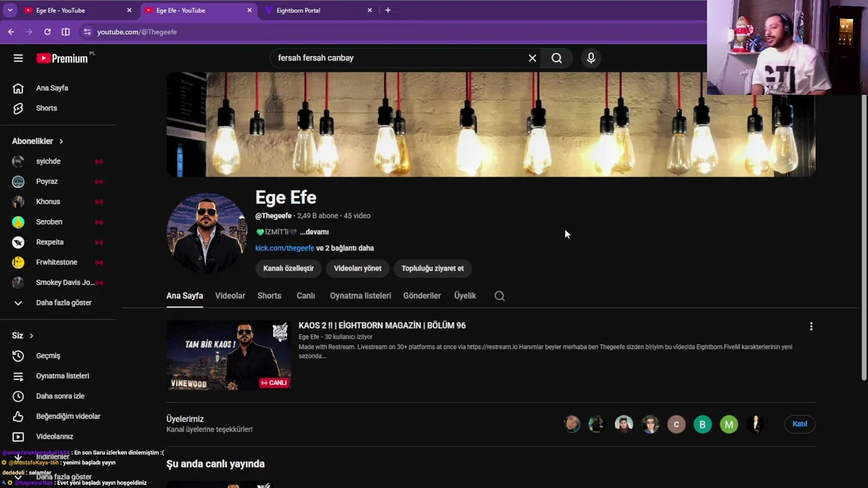Select the Shorts channel tab
Viewport: 868px width, 488px height.
click(269, 296)
